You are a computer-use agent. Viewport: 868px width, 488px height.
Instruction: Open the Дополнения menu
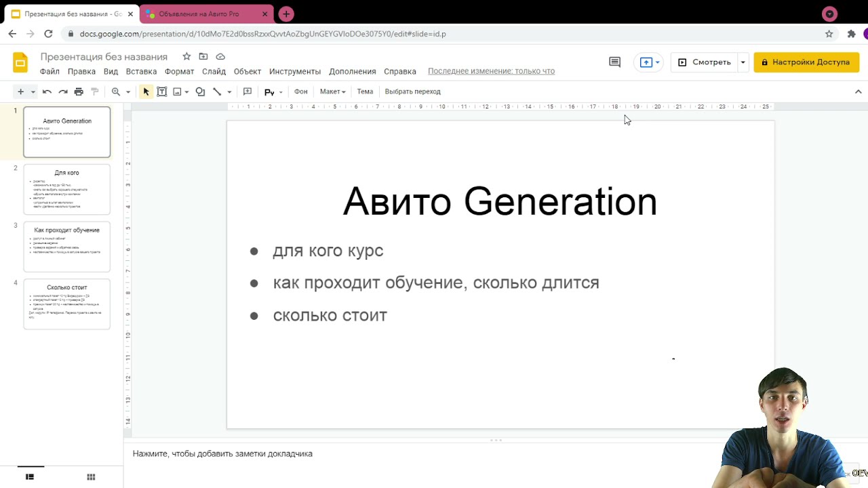pyautogui.click(x=353, y=71)
